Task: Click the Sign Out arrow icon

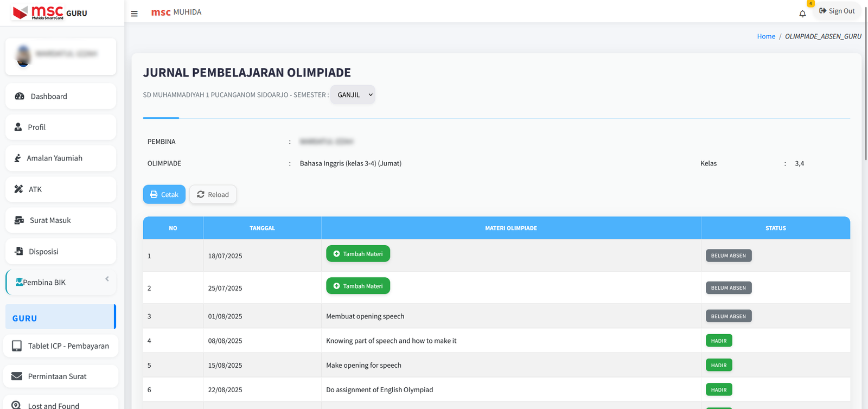Action: (x=822, y=11)
